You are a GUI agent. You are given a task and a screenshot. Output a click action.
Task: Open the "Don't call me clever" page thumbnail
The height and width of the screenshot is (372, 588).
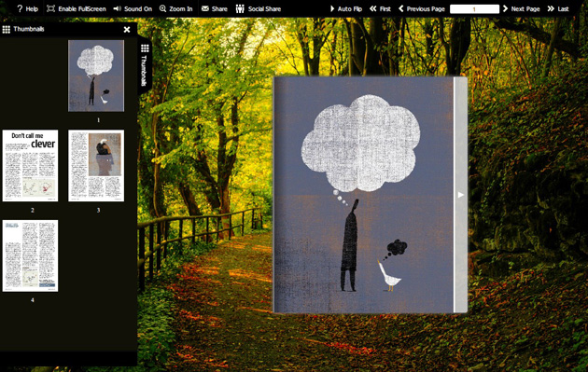[31, 166]
